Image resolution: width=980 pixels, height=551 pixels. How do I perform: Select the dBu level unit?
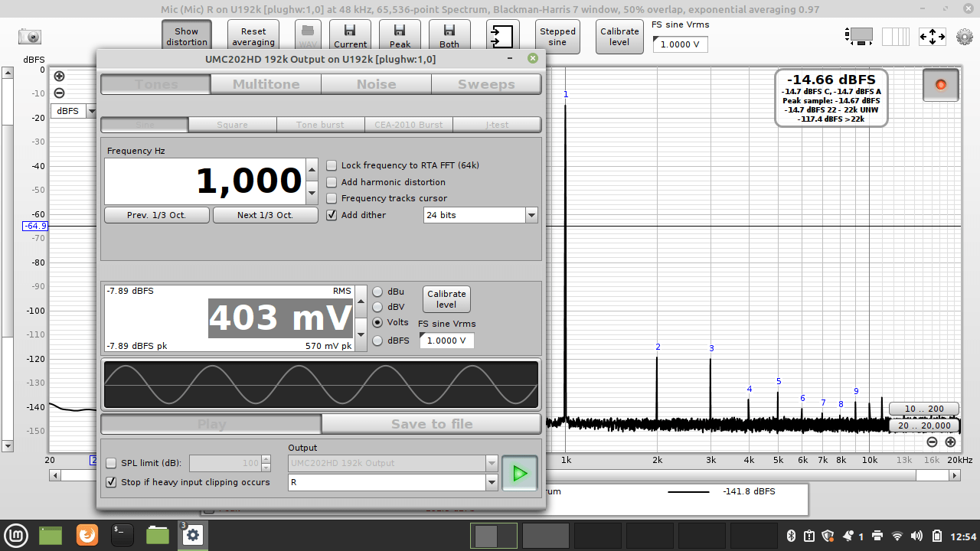(x=377, y=292)
